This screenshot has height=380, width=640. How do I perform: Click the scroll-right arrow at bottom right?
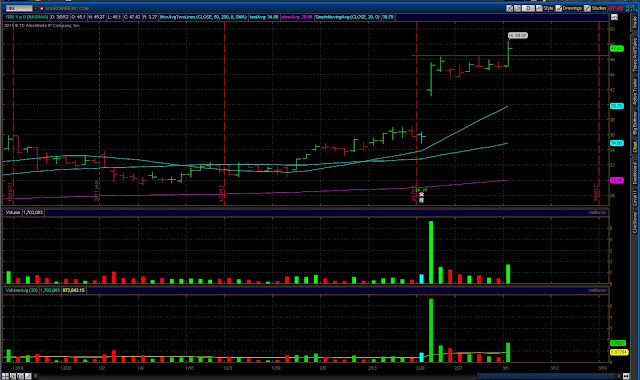(619, 376)
